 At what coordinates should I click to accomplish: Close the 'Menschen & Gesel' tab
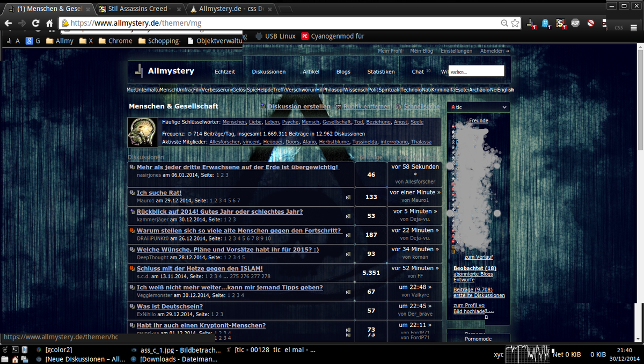pyautogui.click(x=88, y=9)
